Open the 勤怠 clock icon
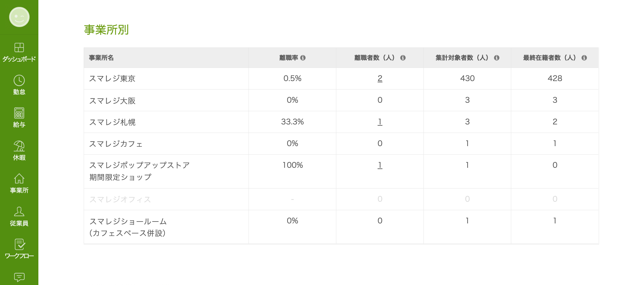The image size is (644, 285). coord(19,80)
